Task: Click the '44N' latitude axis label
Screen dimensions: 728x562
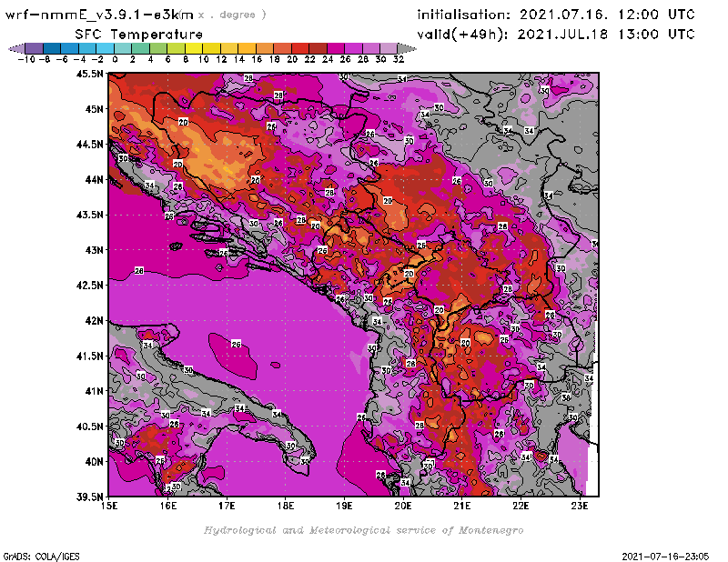Action: coord(94,179)
